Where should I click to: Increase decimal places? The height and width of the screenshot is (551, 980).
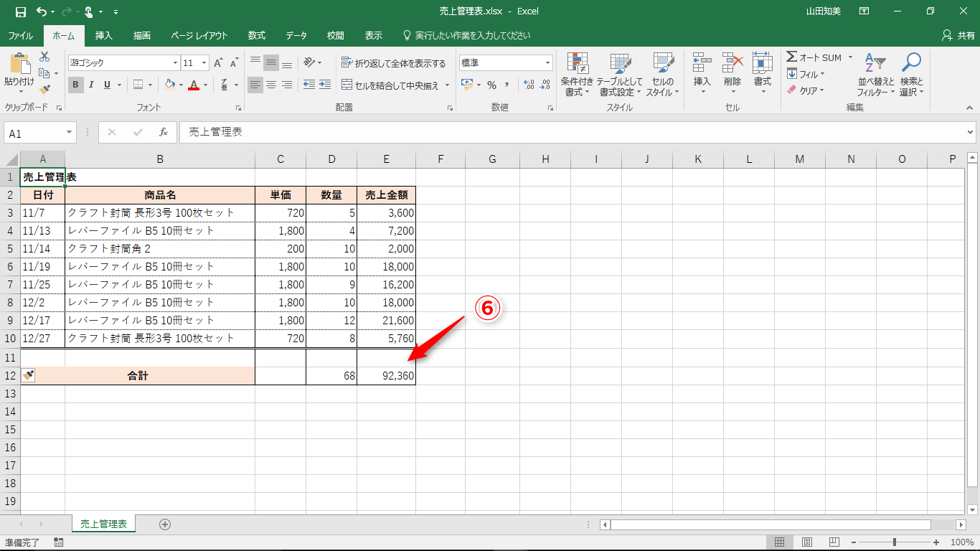point(529,85)
